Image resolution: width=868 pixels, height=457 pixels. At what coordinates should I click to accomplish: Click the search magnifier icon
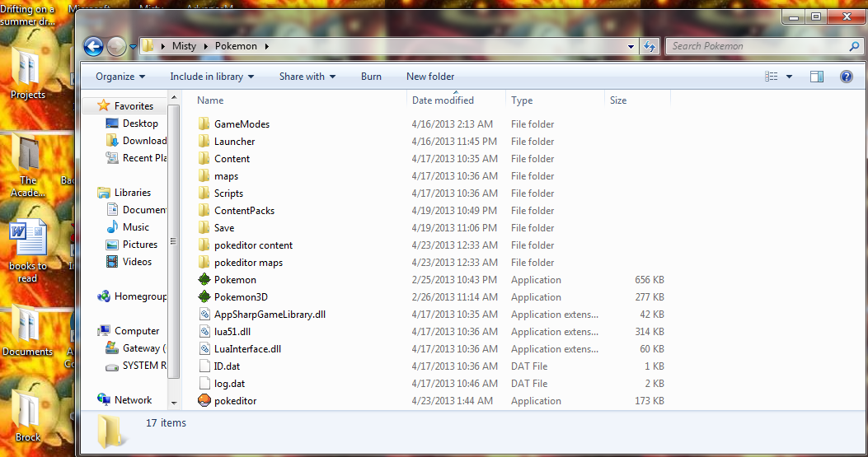(x=854, y=46)
